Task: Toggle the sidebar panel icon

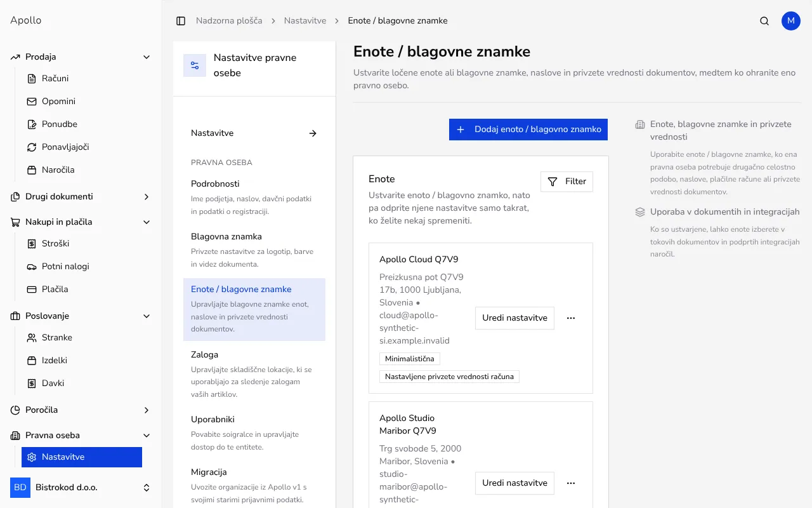Action: pyautogui.click(x=181, y=21)
